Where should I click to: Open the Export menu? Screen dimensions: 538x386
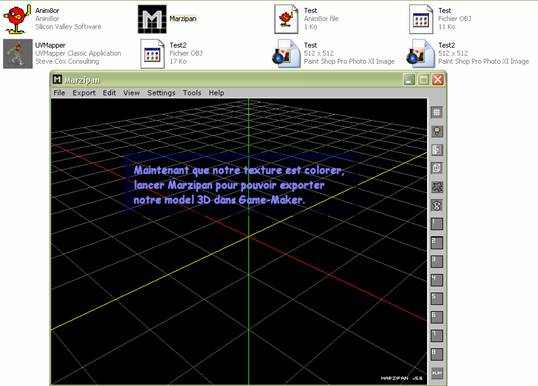coord(84,93)
